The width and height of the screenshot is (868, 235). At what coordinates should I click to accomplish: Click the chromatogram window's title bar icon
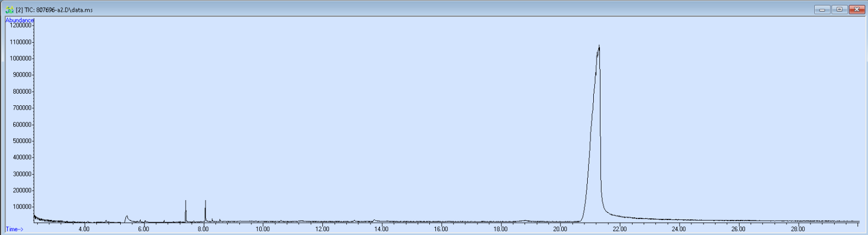point(9,9)
